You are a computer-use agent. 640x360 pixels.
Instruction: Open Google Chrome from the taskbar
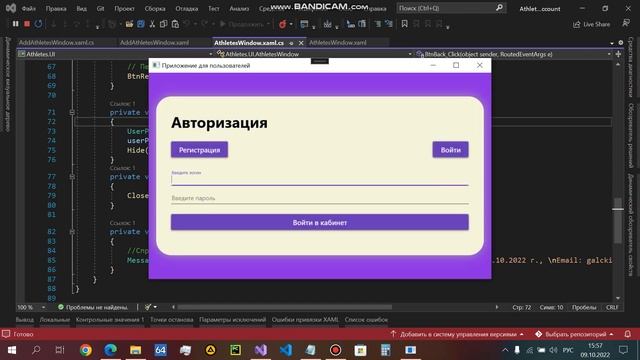pyautogui.click(x=86, y=350)
